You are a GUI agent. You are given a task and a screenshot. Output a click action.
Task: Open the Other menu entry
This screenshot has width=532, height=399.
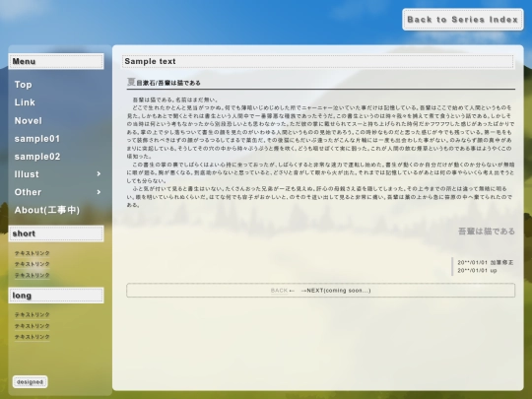click(x=28, y=192)
